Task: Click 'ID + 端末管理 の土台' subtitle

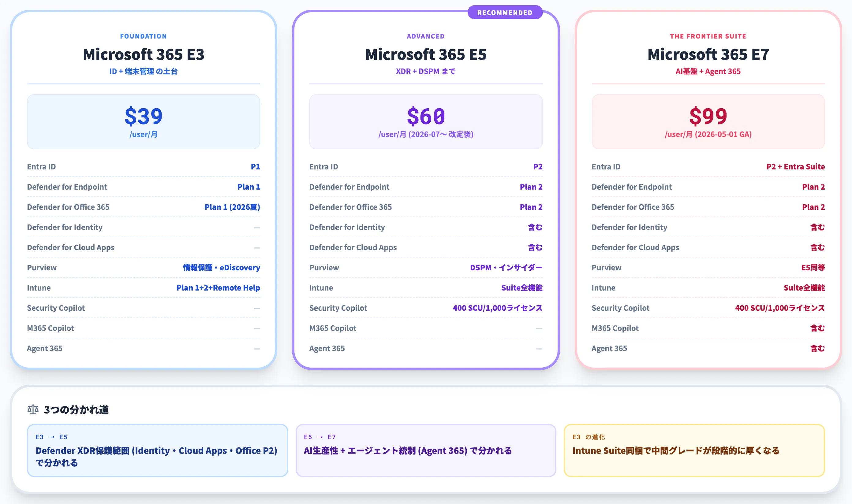Action: click(144, 71)
